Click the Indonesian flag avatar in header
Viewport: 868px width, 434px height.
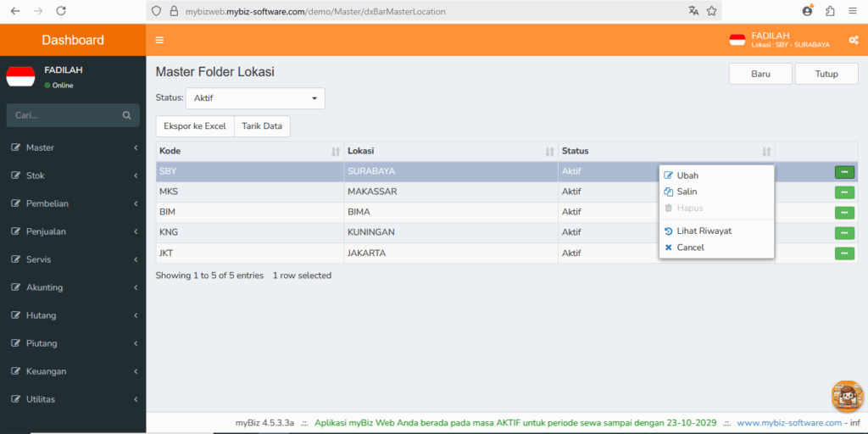pyautogui.click(x=737, y=40)
